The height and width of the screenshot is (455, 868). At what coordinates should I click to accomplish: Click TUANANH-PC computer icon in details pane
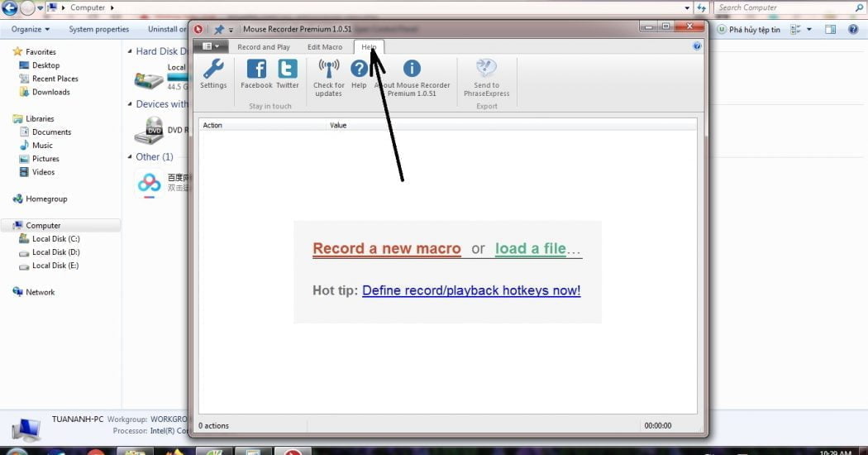coord(25,429)
